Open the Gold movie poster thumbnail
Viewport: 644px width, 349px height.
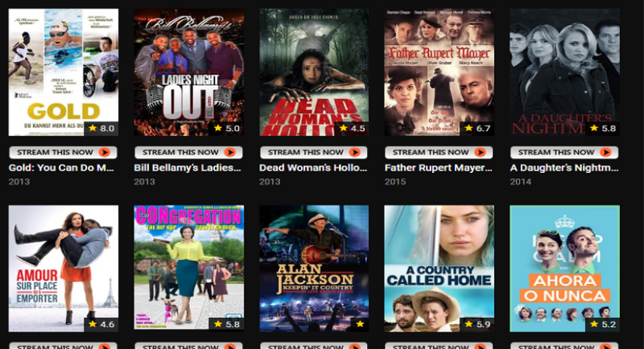(x=64, y=72)
